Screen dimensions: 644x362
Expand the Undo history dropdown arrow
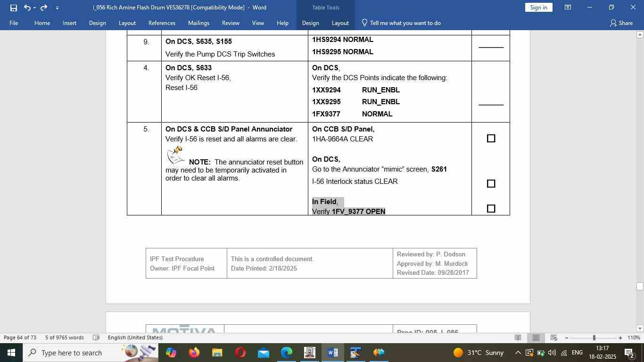click(x=34, y=8)
